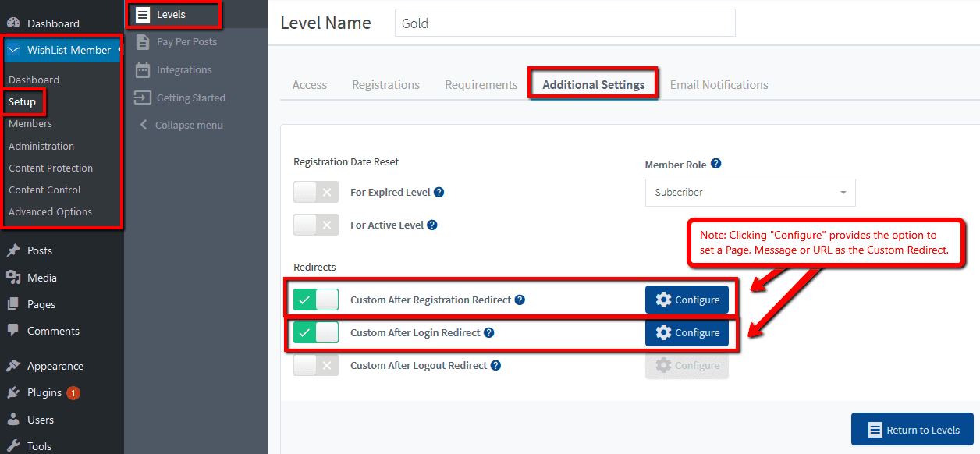Image resolution: width=980 pixels, height=454 pixels.
Task: Select the Additional Settings tab
Action: (594, 84)
